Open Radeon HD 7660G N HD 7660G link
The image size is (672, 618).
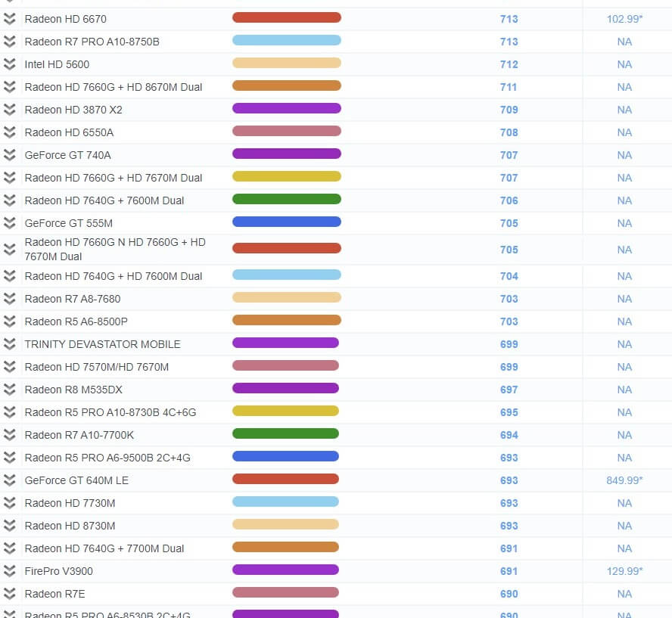click(x=115, y=250)
